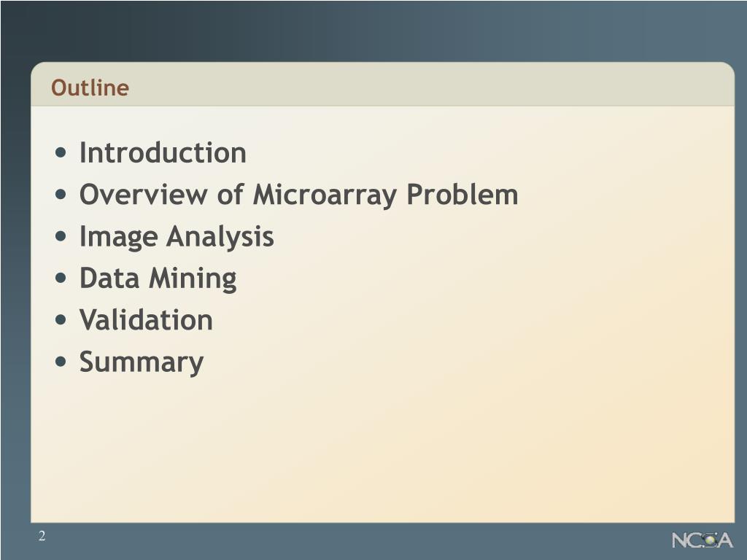The width and height of the screenshot is (747, 560).
Task: Select the Summary bullet text
Action: (x=142, y=363)
